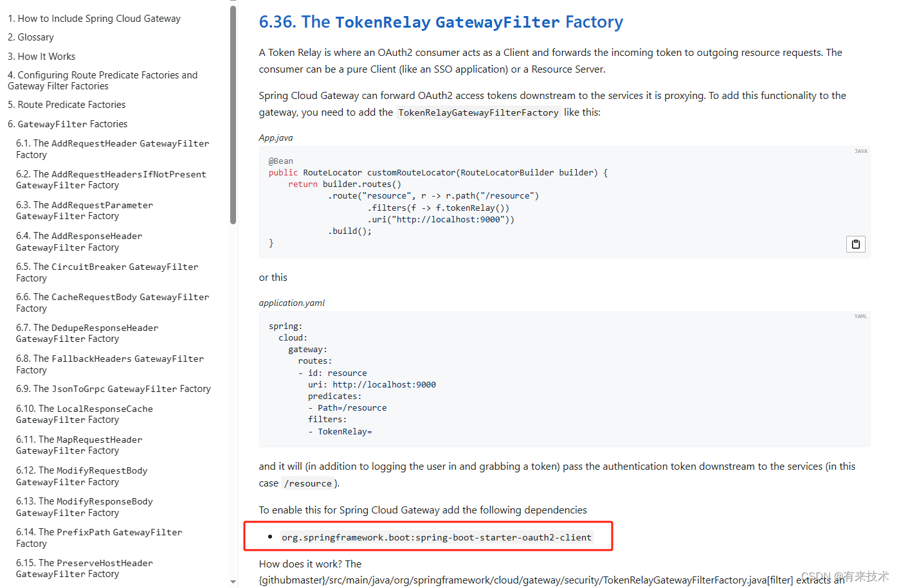
Task: Open the CacheRequestBody GatewayFilter Factory section
Action: [x=112, y=302]
